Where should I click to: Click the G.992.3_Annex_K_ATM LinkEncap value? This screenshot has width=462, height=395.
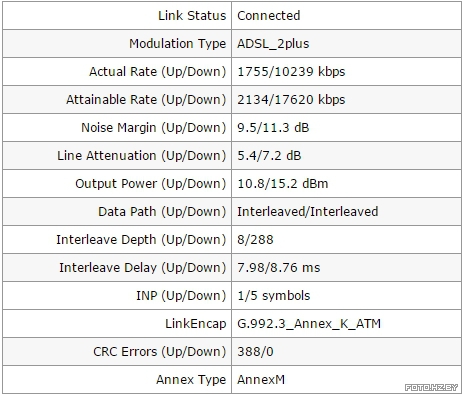[x=309, y=324]
